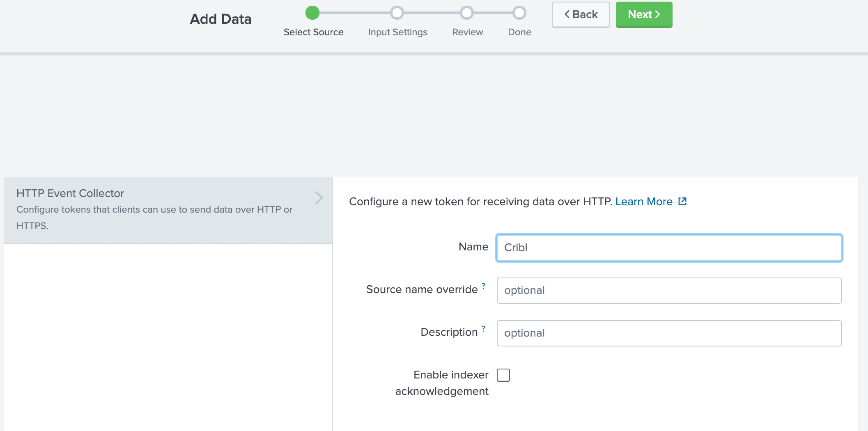Click the 'Enable indexer acknowledgement' label text
868x431 pixels.
(x=442, y=383)
